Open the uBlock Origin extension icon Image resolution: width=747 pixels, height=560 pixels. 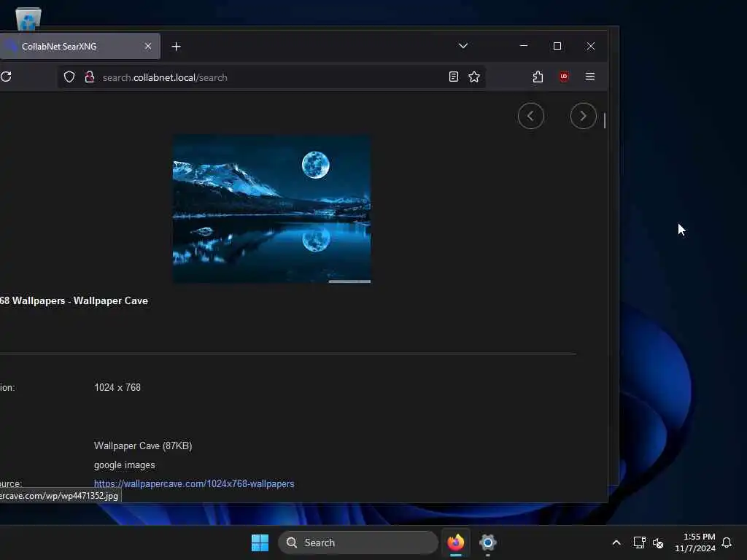pyautogui.click(x=564, y=77)
